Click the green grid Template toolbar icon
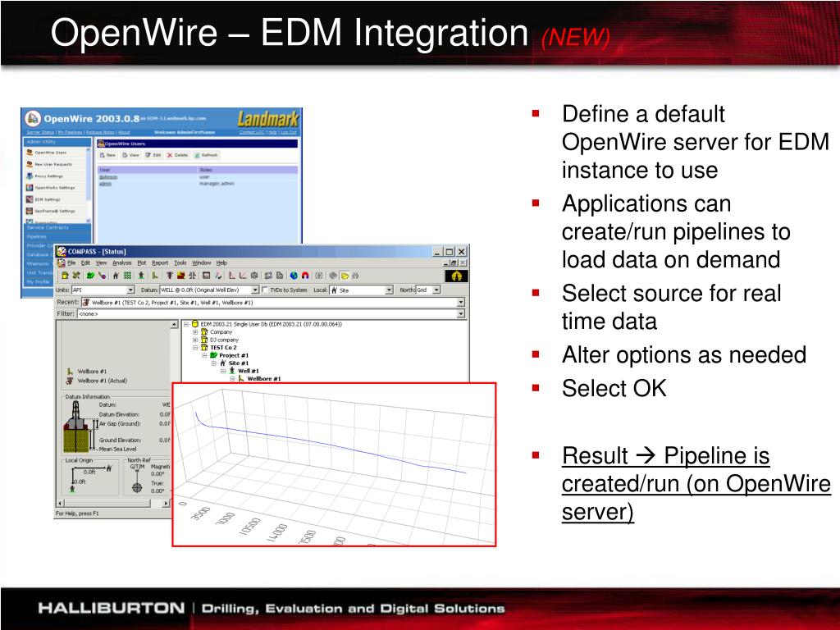 pos(127,276)
